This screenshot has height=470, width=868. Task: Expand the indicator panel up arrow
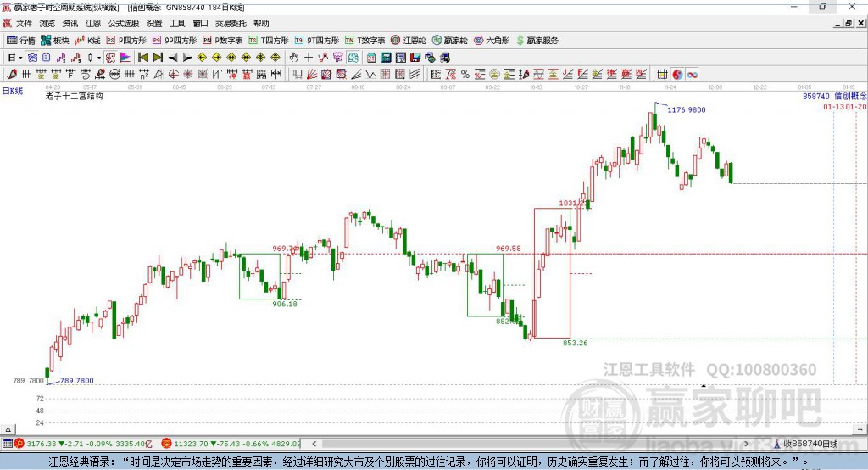[8, 429]
